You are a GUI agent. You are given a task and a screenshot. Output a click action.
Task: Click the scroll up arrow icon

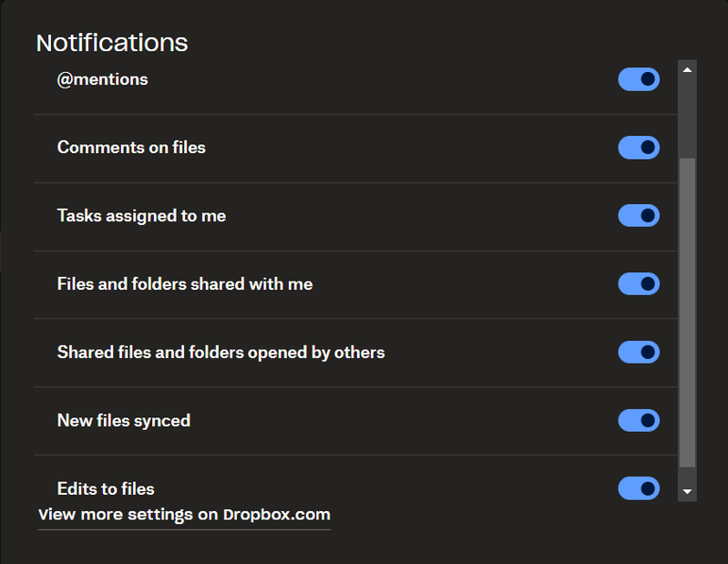(688, 69)
